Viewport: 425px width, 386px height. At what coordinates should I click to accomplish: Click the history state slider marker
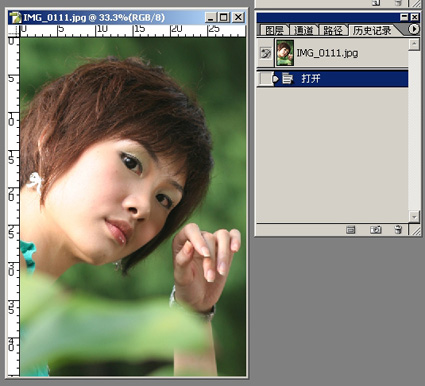pyautogui.click(x=276, y=79)
